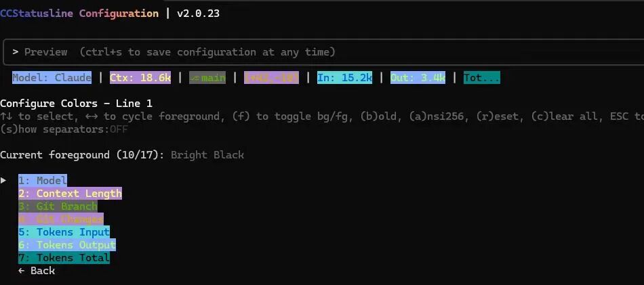Click the In: 15.2k preview segment

pos(344,78)
